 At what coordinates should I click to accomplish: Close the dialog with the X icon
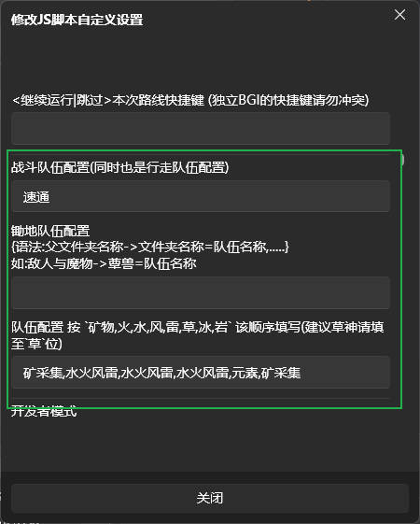tap(399, 15)
